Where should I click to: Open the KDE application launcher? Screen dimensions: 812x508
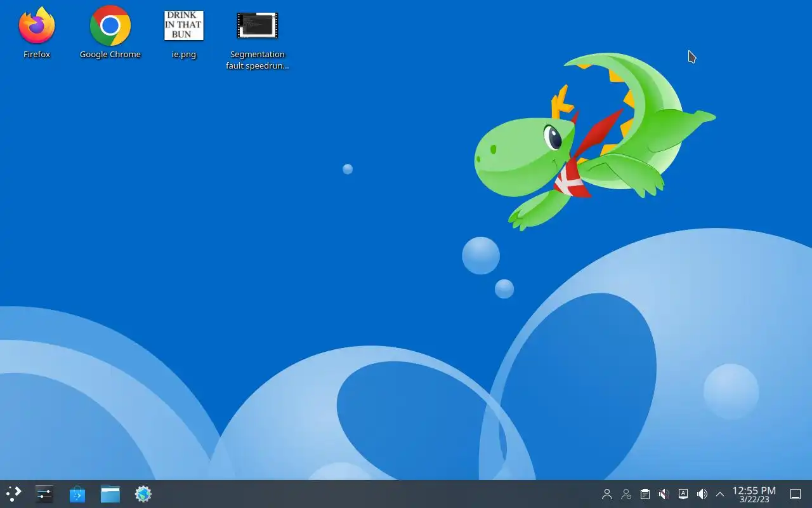(x=14, y=494)
